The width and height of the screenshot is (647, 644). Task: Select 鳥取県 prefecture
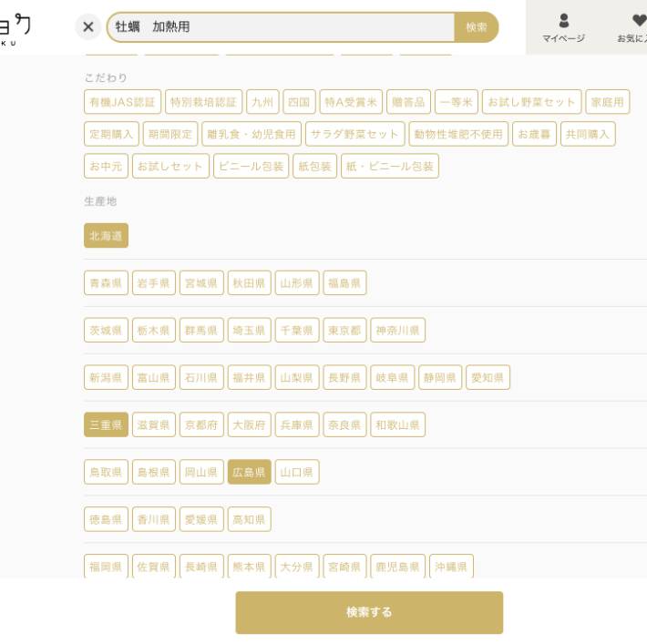click(x=106, y=472)
